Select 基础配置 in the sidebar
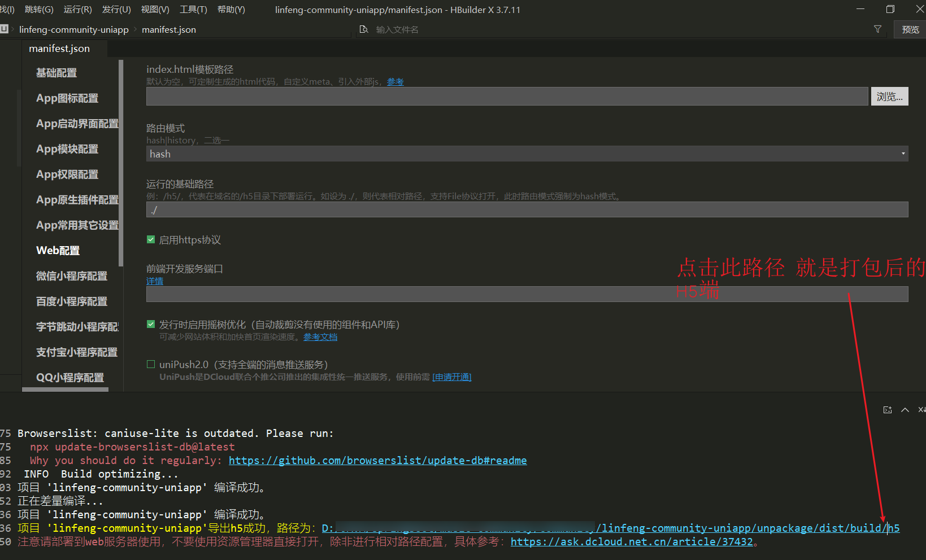The height and width of the screenshot is (560, 926). 56,73
